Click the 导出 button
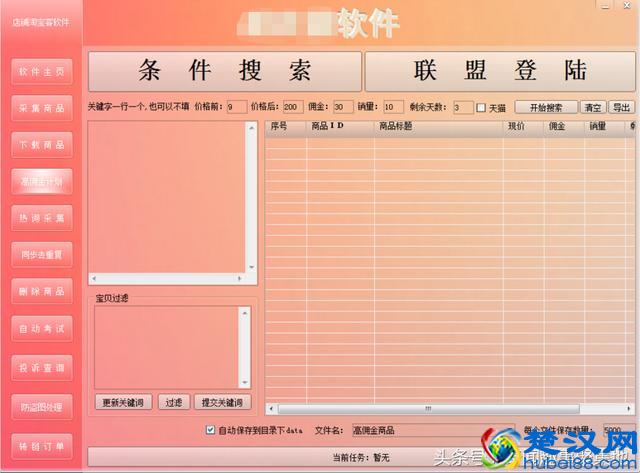This screenshot has width=640, height=473. click(621, 107)
